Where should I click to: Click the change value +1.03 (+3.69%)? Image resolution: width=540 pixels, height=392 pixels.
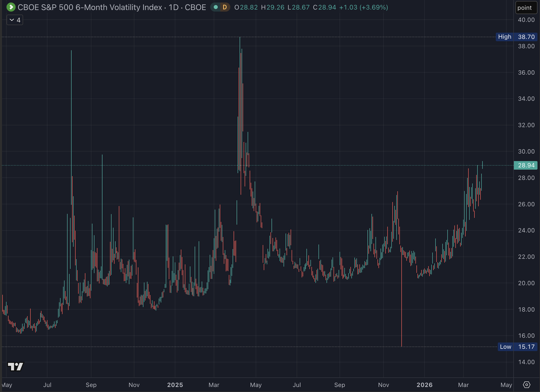pos(364,7)
